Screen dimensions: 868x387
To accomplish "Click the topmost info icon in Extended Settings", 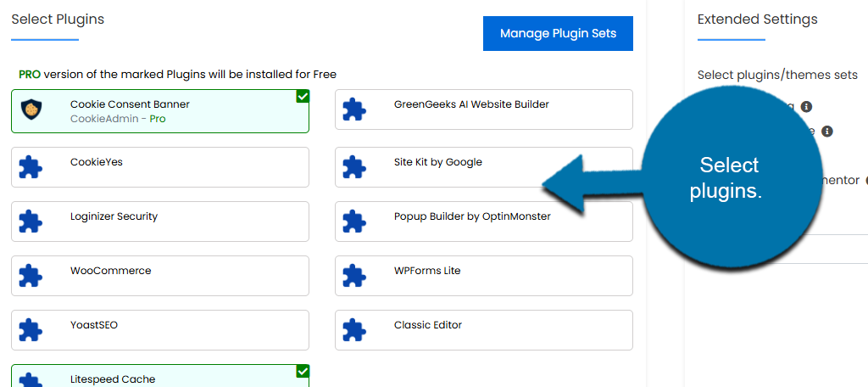I will [x=806, y=107].
